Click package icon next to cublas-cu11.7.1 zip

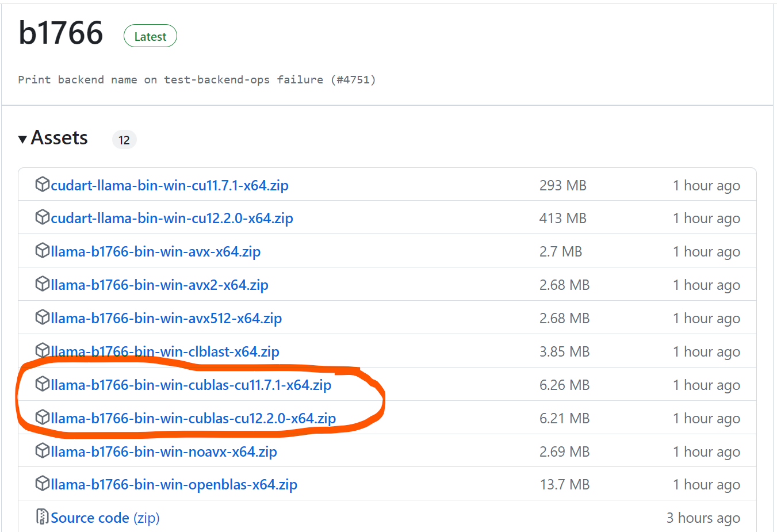pos(43,384)
